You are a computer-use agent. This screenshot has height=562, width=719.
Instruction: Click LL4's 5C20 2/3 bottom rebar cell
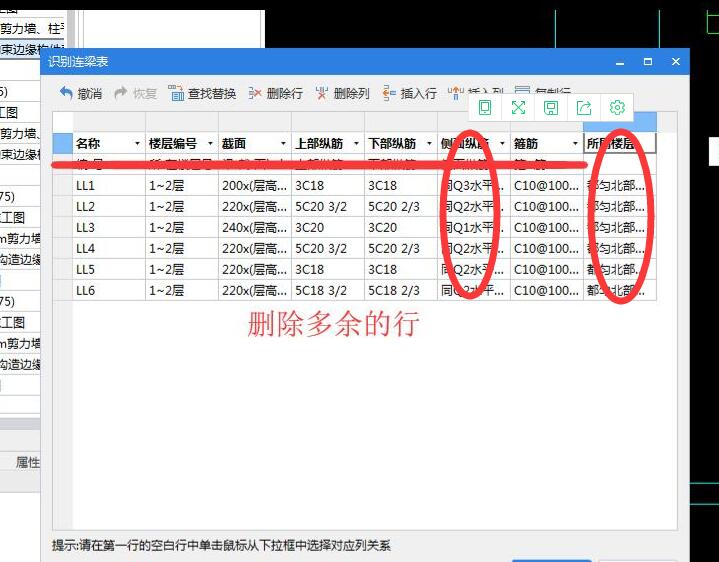pos(401,248)
